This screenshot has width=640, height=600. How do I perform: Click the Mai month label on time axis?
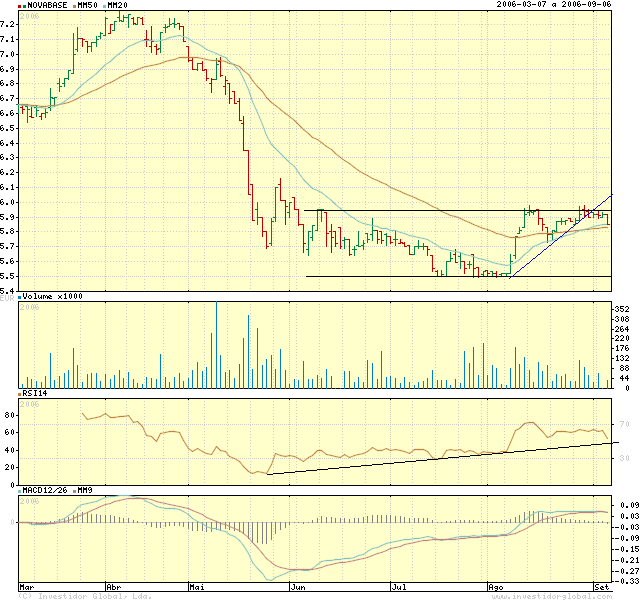[197, 587]
